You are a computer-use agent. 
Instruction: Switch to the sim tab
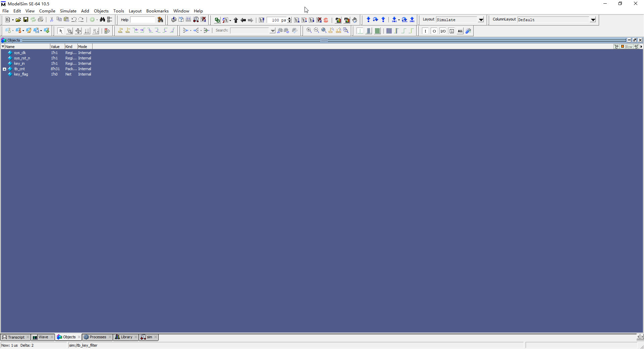pyautogui.click(x=149, y=337)
